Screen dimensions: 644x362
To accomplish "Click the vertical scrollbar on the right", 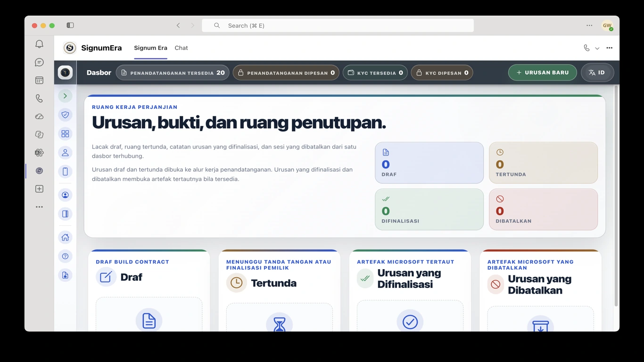I will (x=616, y=196).
